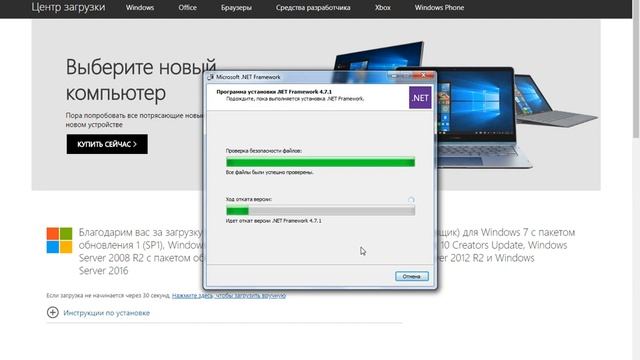Click the КУПИТЬ СЕЙЧАС button

[x=107, y=144]
